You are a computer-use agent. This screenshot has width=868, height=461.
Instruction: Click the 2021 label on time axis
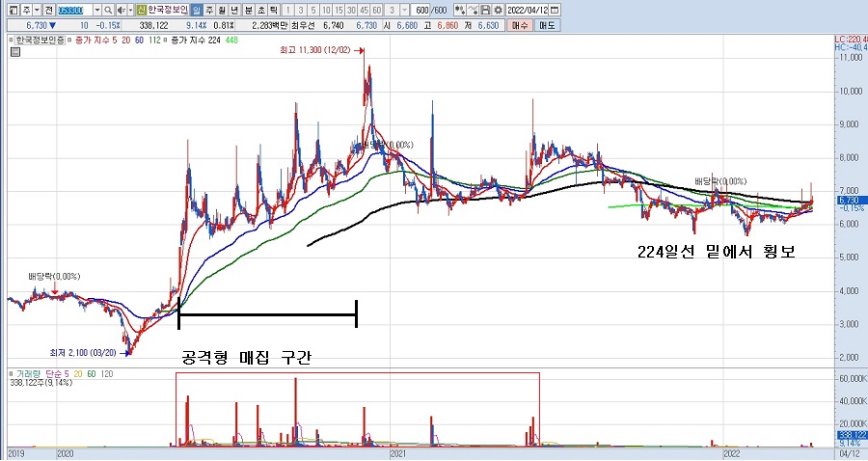tap(398, 454)
